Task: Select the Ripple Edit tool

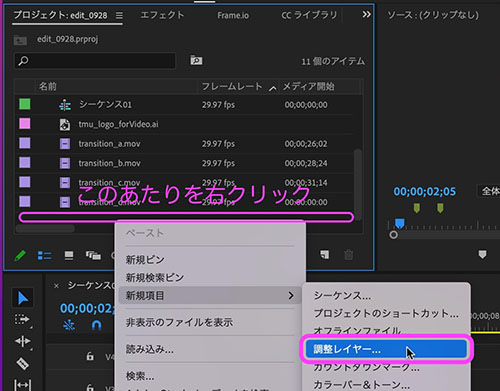Action: pyautogui.click(x=22, y=341)
